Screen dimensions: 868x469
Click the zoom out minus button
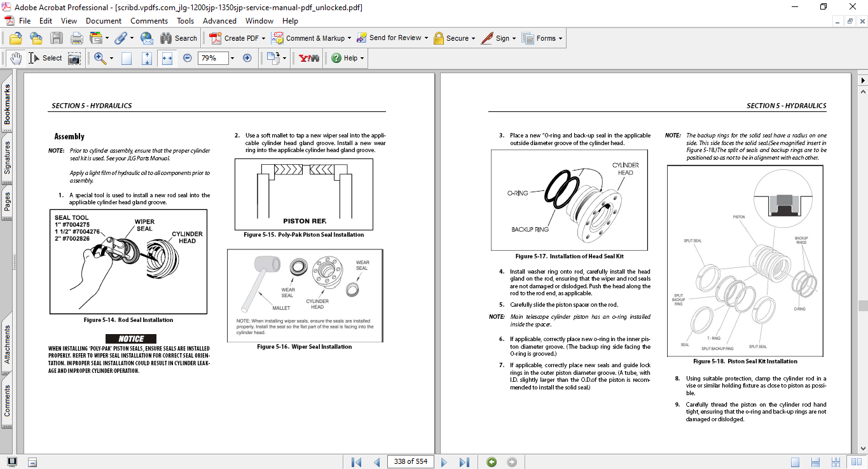point(188,58)
